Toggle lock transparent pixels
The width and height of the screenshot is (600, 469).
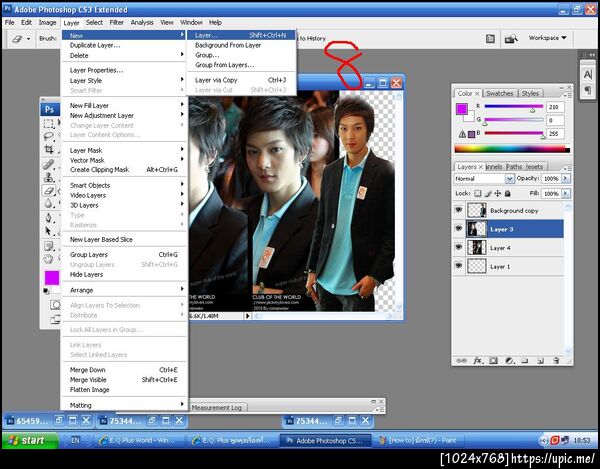coord(478,194)
